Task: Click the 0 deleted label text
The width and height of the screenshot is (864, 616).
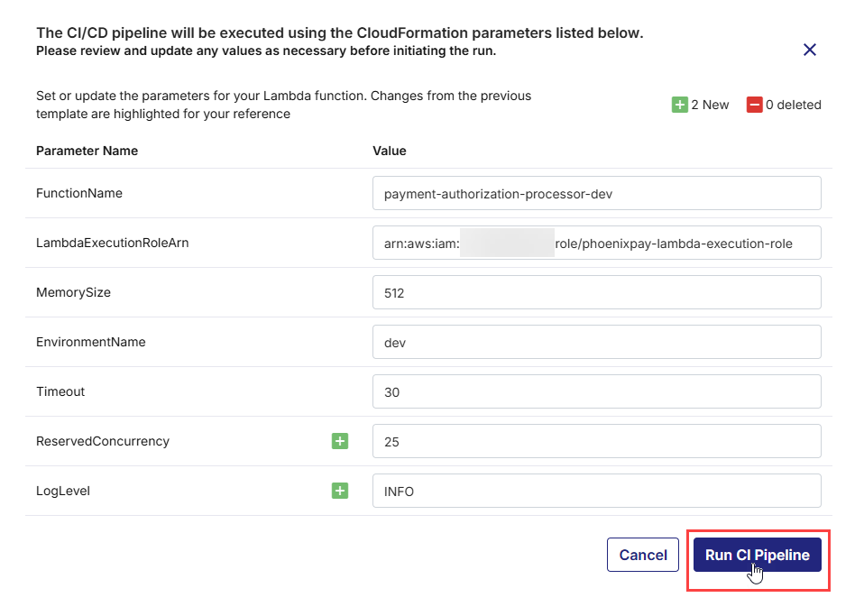Action: [794, 105]
